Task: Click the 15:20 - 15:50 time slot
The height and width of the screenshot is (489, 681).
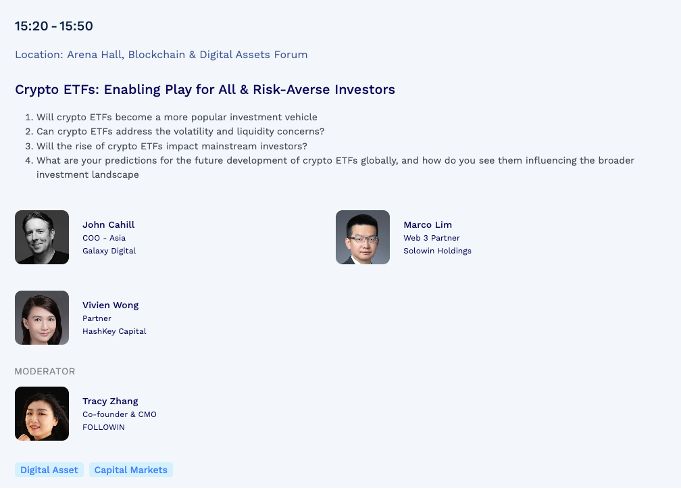Action: pyautogui.click(x=54, y=26)
